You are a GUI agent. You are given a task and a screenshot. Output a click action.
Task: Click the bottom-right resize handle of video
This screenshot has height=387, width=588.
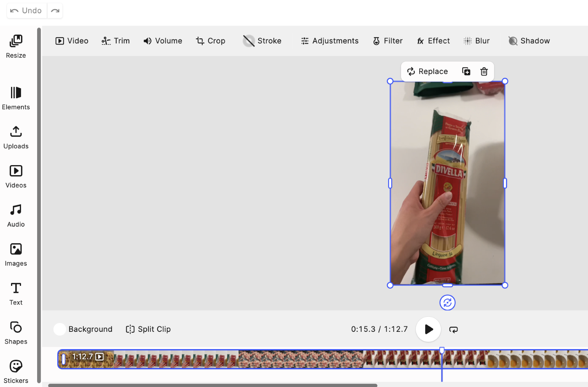[x=505, y=285]
